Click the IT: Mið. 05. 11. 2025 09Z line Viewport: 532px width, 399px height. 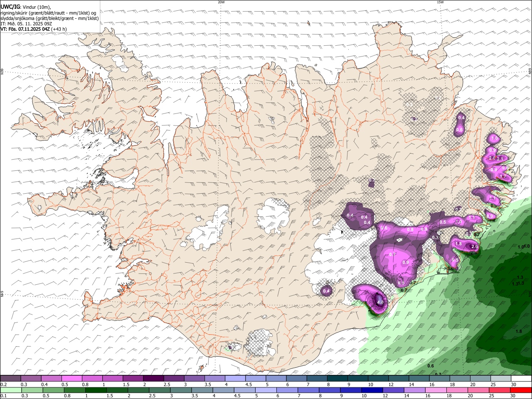click(x=26, y=24)
